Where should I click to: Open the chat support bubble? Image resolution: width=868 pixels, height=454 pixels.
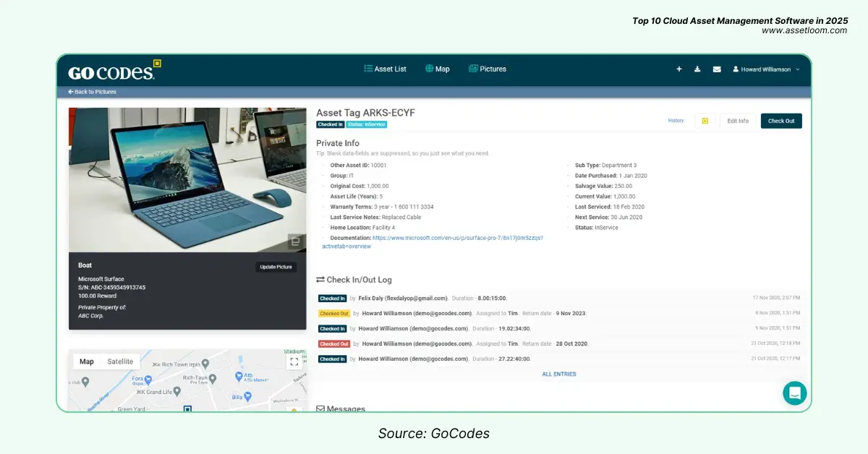[x=794, y=393]
